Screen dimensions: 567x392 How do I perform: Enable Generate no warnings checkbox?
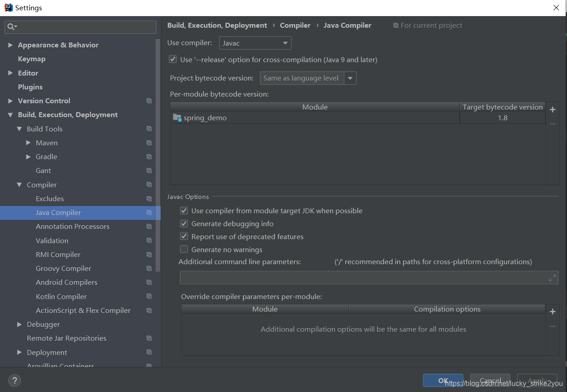point(184,249)
